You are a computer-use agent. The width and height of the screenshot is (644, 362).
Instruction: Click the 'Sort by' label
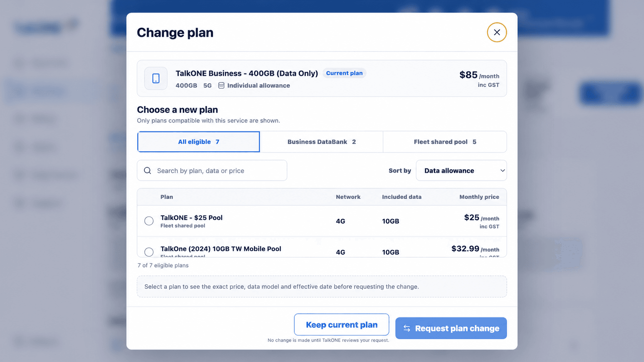click(x=400, y=170)
